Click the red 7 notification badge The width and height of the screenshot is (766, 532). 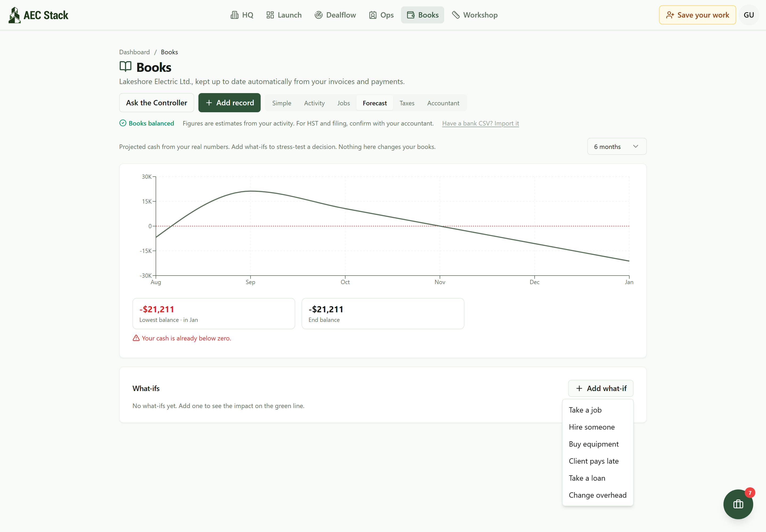pyautogui.click(x=750, y=493)
